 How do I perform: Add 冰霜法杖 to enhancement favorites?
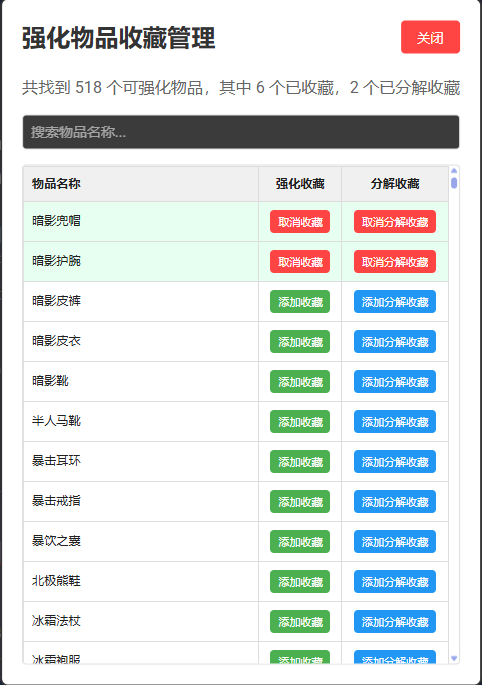(300, 622)
